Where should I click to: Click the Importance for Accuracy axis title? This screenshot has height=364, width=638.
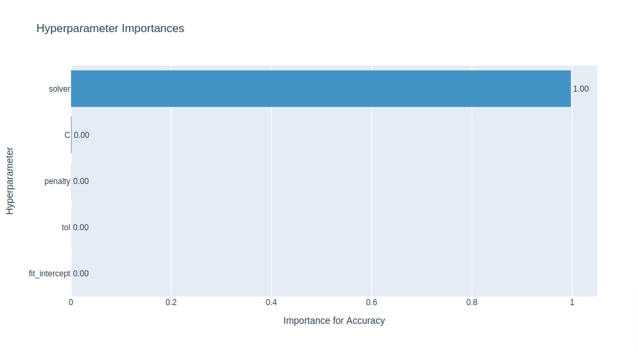(334, 321)
